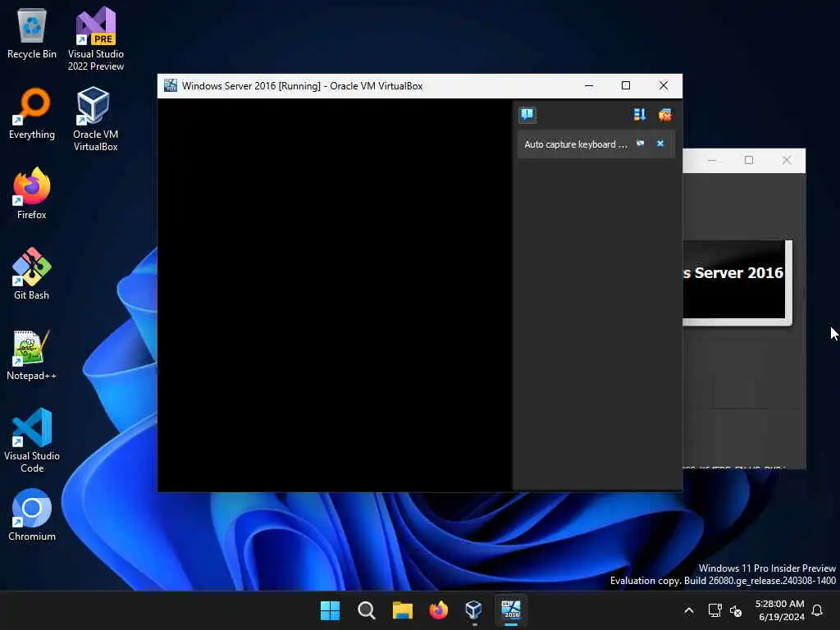Select the Git Bash desktop icon
This screenshot has width=840, height=630.
pyautogui.click(x=32, y=274)
